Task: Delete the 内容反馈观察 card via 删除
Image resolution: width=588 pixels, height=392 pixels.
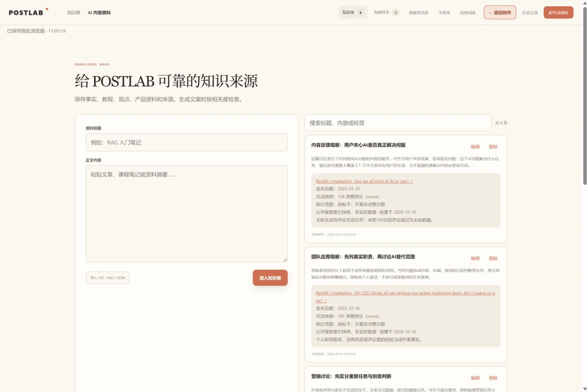Action: pos(493,147)
